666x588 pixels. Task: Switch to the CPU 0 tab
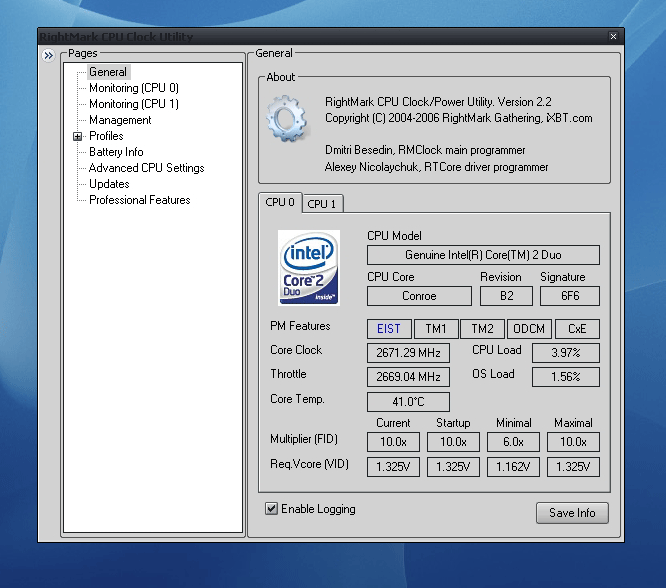(280, 202)
